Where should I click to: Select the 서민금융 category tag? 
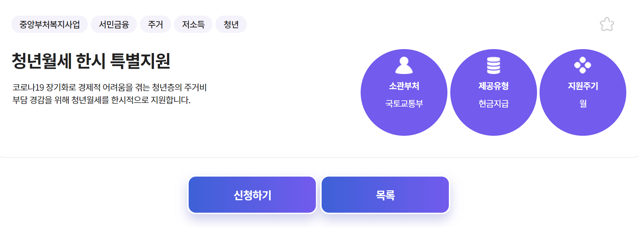coord(114,24)
